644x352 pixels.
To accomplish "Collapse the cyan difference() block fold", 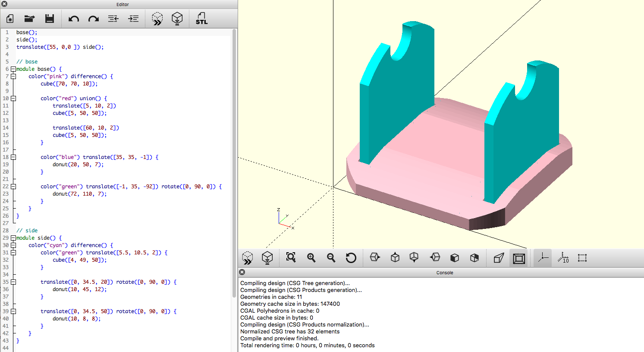I will (13, 245).
